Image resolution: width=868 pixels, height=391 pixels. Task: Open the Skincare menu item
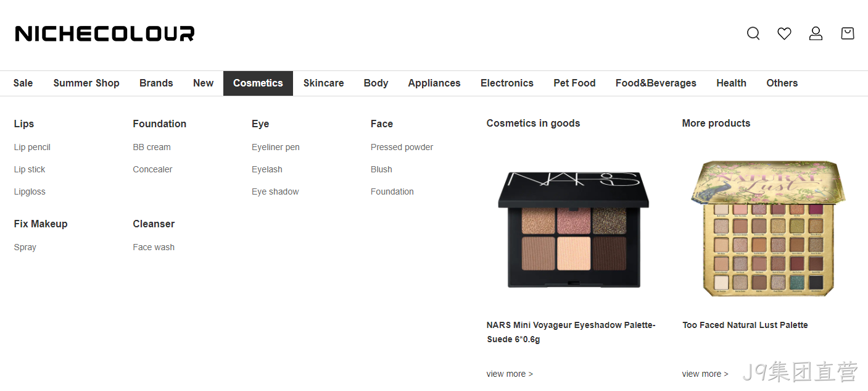click(x=323, y=83)
